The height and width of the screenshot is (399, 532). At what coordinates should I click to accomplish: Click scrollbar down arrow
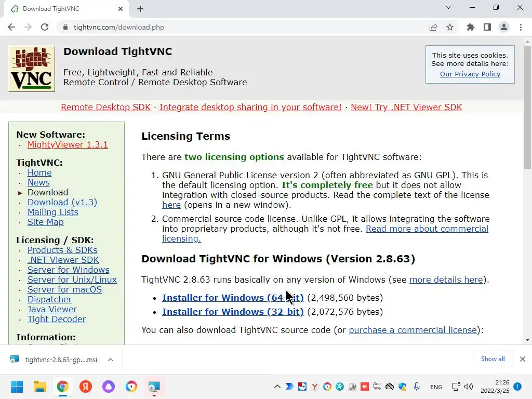pyautogui.click(x=527, y=340)
